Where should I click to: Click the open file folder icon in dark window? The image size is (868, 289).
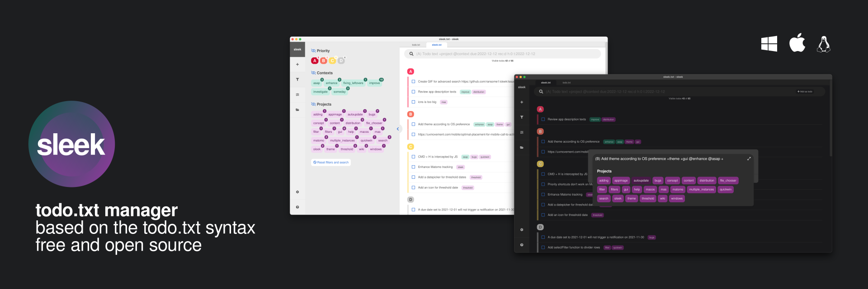click(x=522, y=147)
